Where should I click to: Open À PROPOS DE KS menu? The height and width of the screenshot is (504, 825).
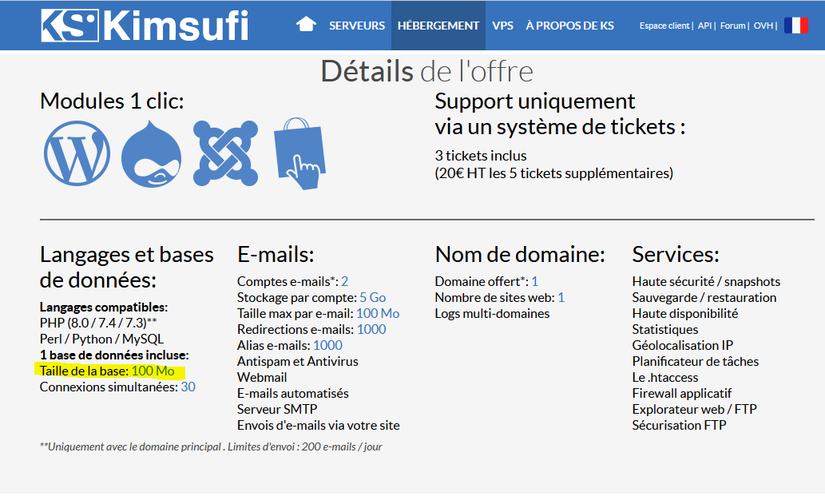tap(569, 26)
